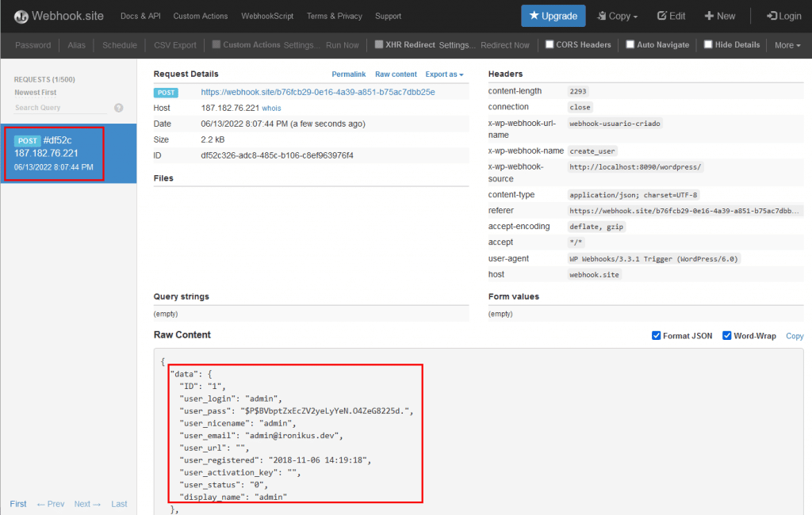Click the Next pagination link
This screenshot has width=812, height=515.
(x=87, y=504)
